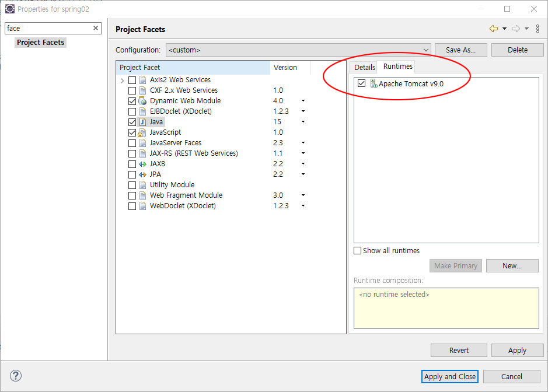548x392 pixels.
Task: Open the help question mark icon
Action: pos(16,376)
